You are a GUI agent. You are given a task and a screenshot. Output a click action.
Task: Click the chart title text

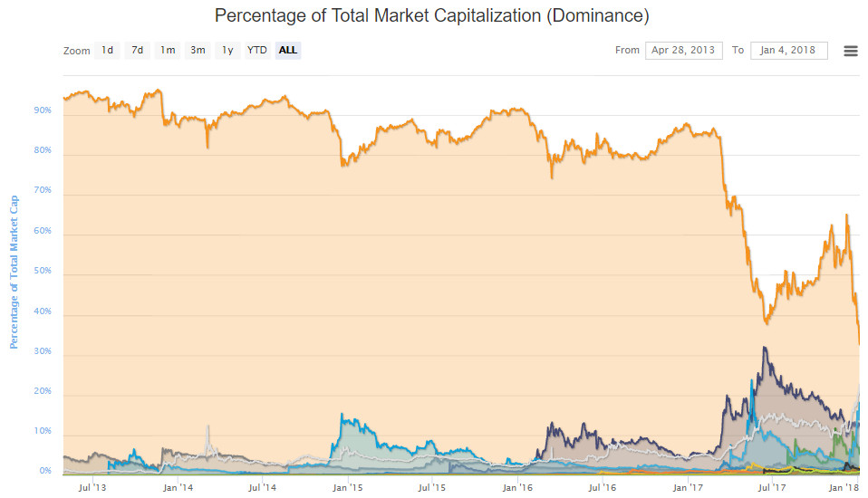(x=432, y=15)
